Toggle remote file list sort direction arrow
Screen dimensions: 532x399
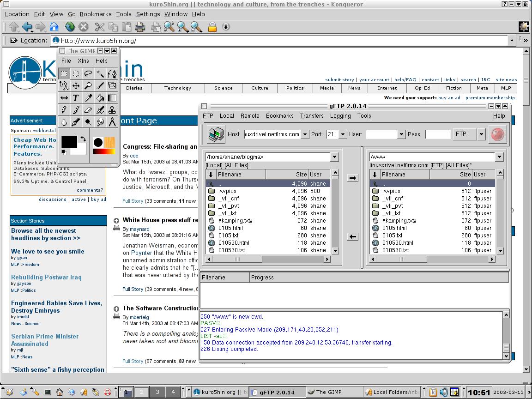tap(375, 175)
